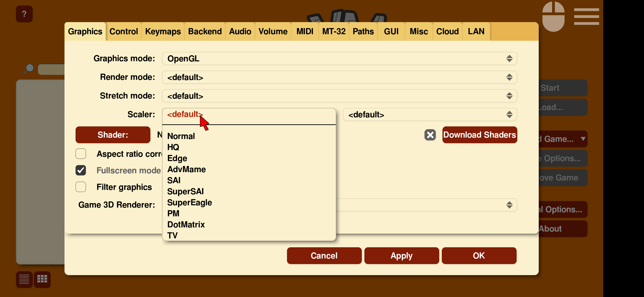Screen dimensions: 644x297
Task: Uncheck Fullscreen mode checkbox
Action: (81, 170)
